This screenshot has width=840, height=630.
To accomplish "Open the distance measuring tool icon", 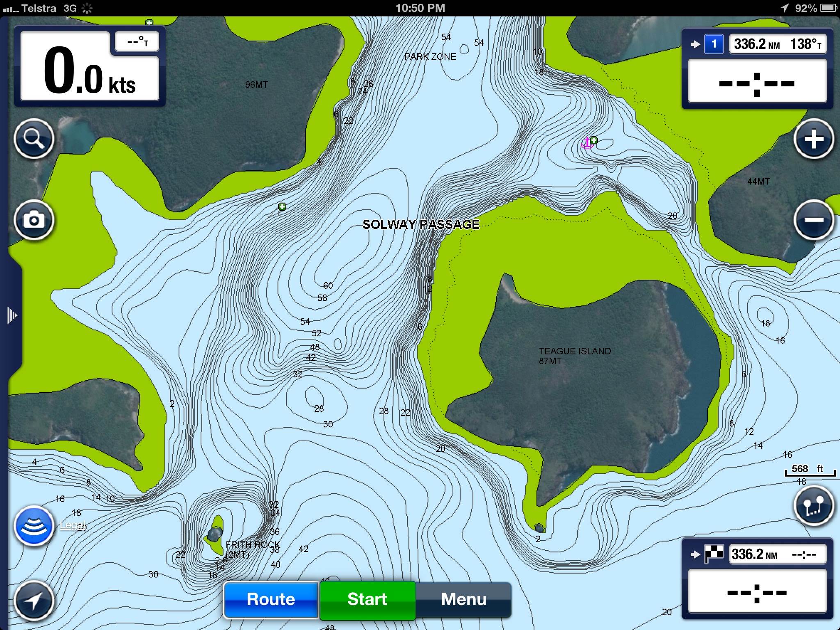I will tap(814, 505).
